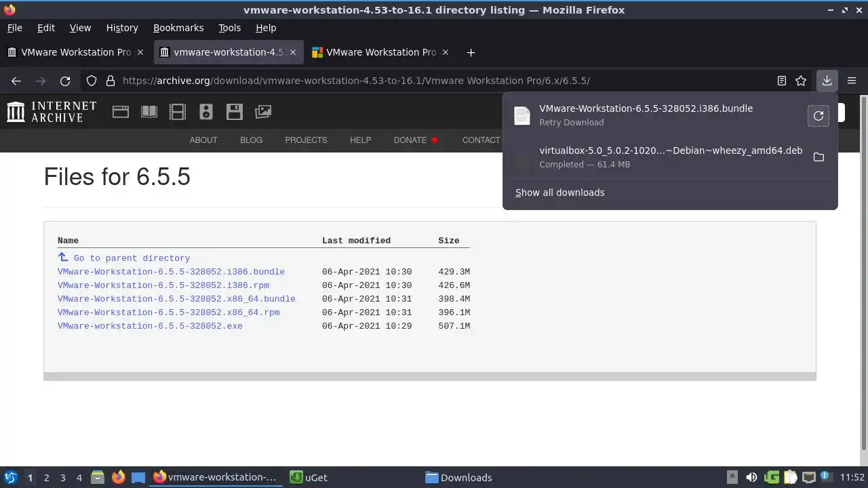Open the Firefox hamburger menu

coord(852,81)
